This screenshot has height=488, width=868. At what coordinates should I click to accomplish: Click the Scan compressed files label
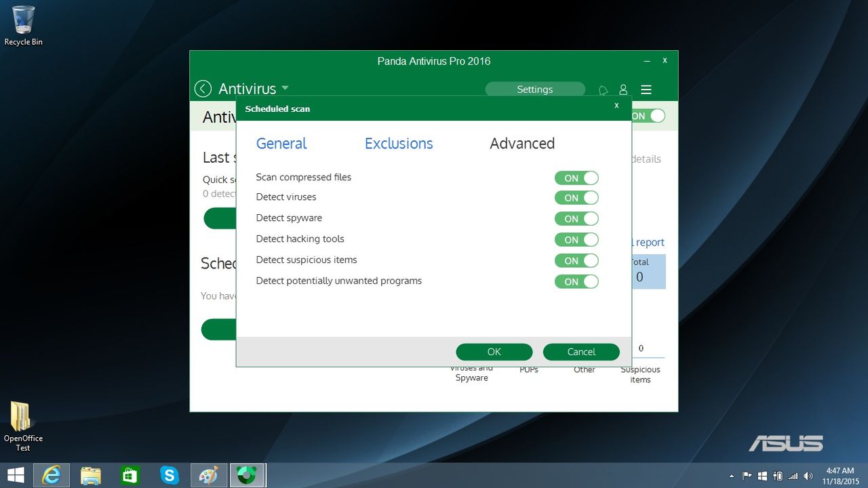pyautogui.click(x=304, y=178)
